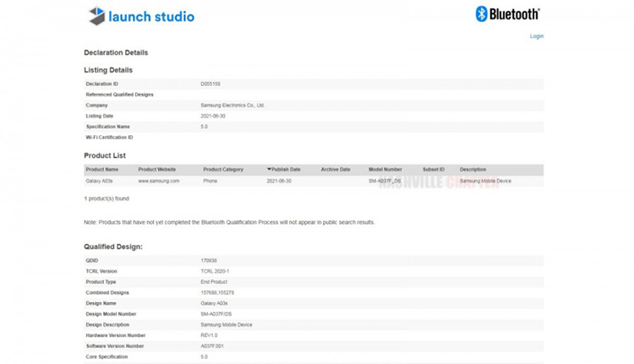
Task: Click the Combined Designs value 157688,155278
Action: coord(217,292)
